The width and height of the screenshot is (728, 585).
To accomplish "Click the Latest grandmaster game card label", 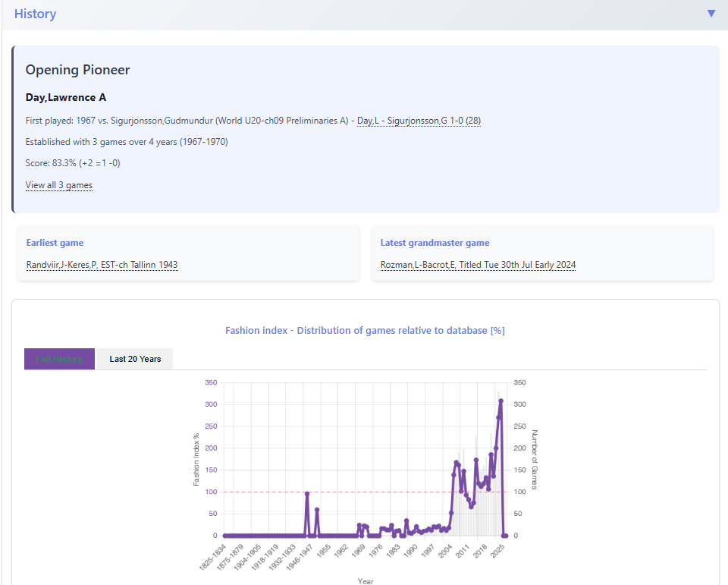I will [435, 243].
